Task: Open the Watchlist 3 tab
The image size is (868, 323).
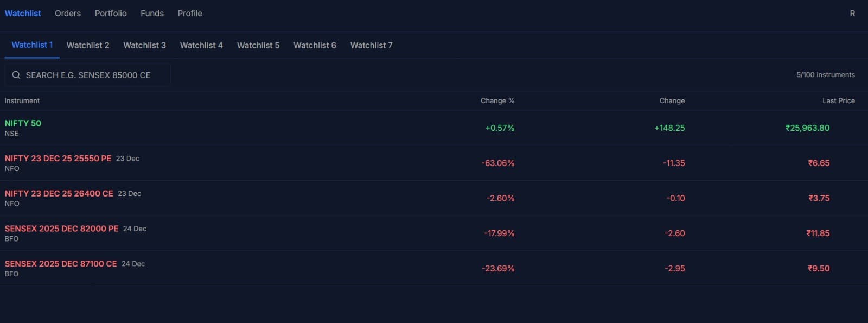Action: point(144,45)
